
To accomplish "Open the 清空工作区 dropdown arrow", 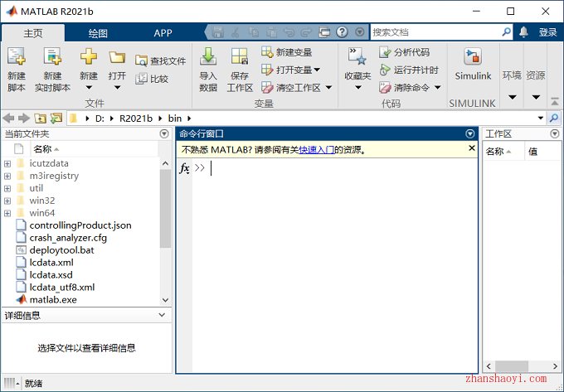I will pyautogui.click(x=328, y=87).
